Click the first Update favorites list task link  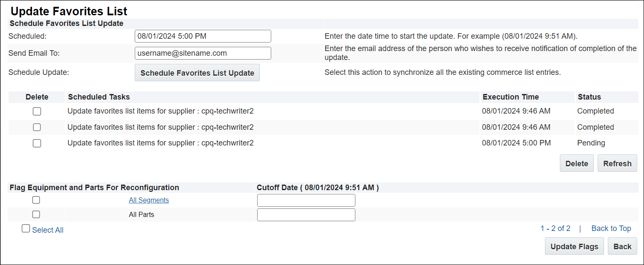(x=160, y=111)
